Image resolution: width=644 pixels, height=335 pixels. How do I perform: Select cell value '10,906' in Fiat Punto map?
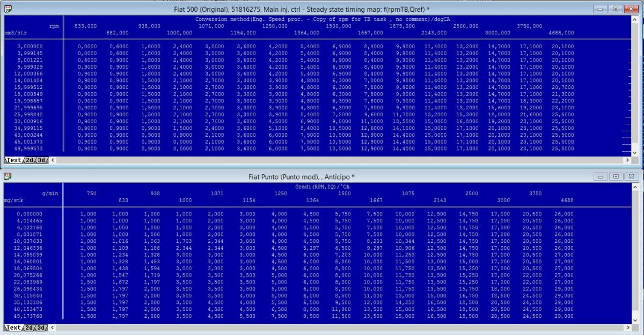(x=405, y=248)
